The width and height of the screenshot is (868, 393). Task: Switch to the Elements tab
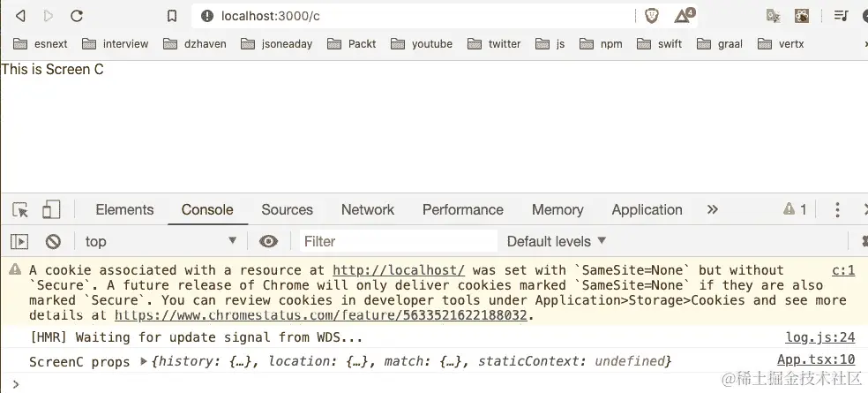[124, 209]
